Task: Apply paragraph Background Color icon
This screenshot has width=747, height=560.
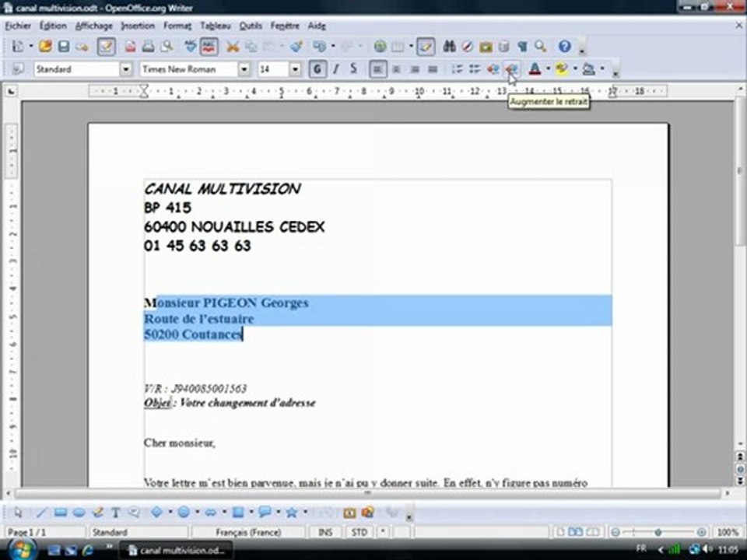Action: (x=589, y=69)
